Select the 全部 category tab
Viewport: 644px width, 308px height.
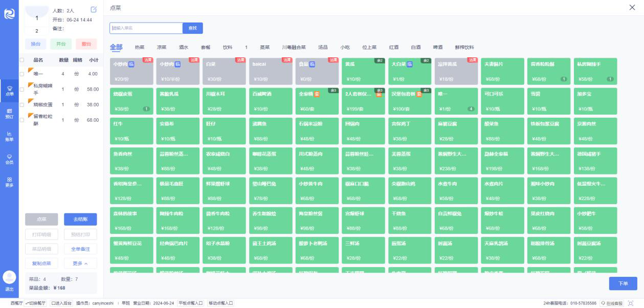click(116, 47)
